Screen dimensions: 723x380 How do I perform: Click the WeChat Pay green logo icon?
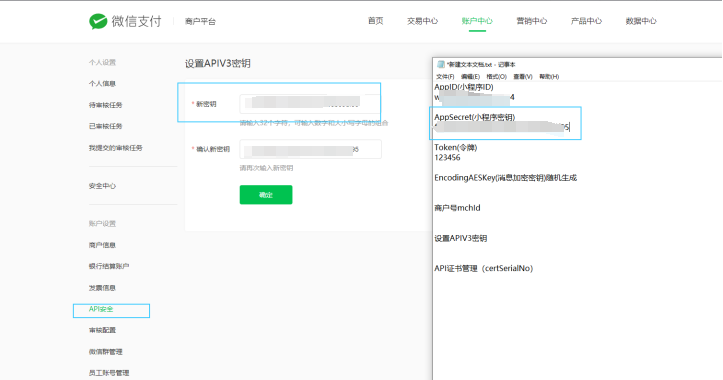pyautogui.click(x=98, y=21)
